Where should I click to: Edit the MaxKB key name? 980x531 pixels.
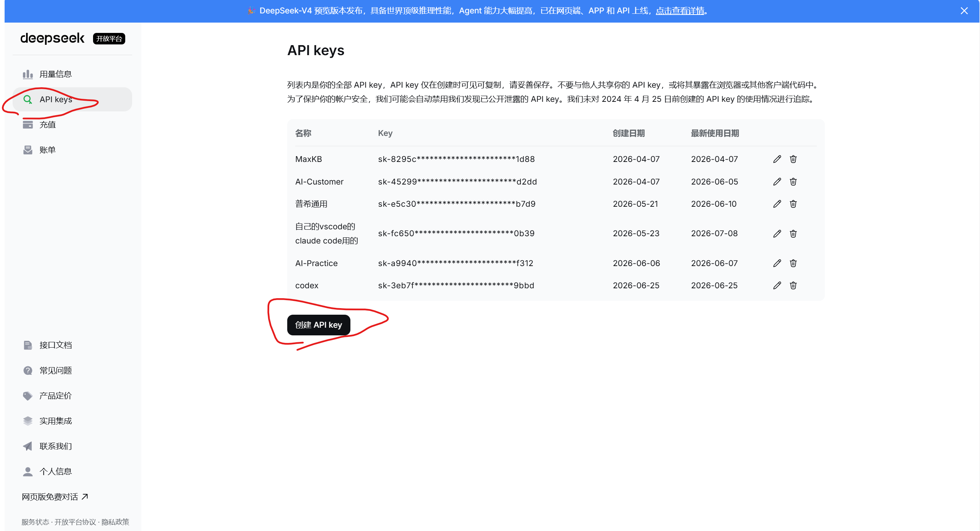(x=777, y=159)
